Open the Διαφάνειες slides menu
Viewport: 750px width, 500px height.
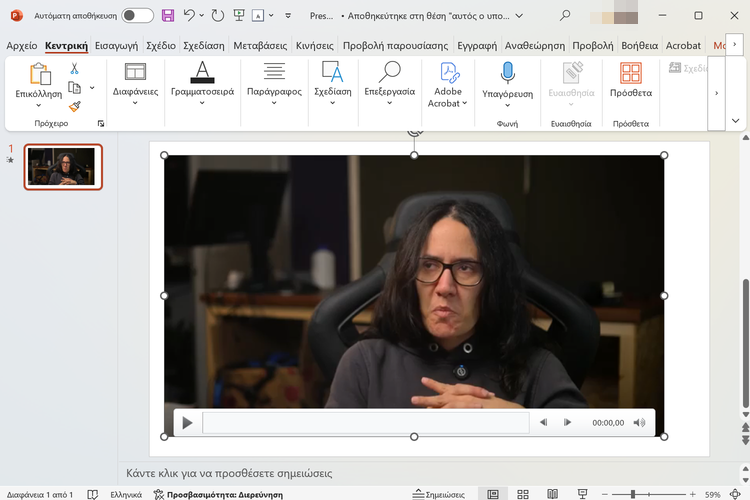point(135,84)
